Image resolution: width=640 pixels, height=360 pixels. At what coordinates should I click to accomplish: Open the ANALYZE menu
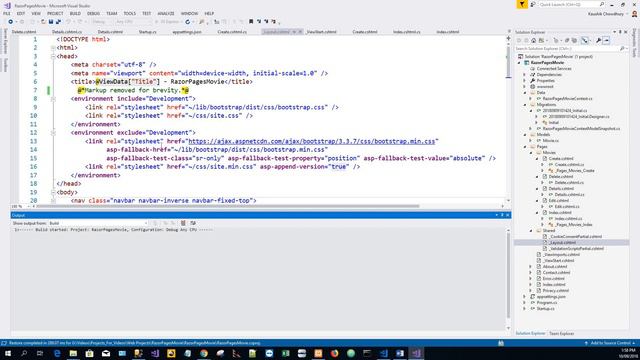(166, 13)
